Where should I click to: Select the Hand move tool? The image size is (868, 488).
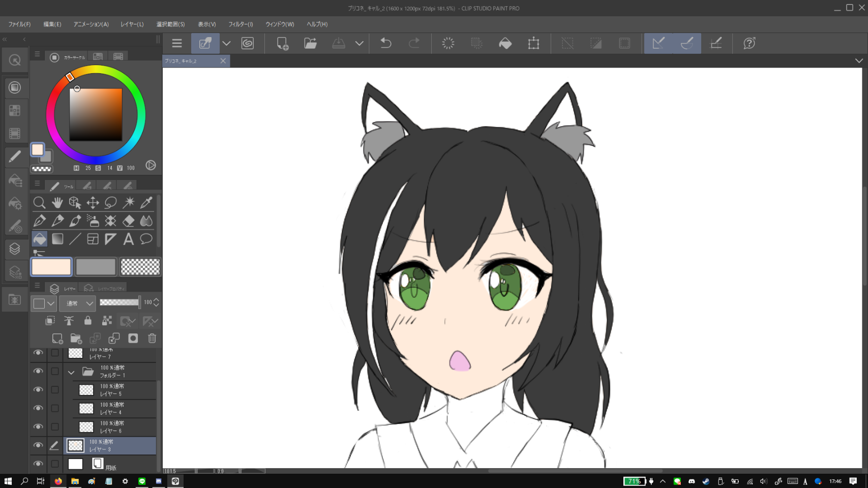pos(57,203)
